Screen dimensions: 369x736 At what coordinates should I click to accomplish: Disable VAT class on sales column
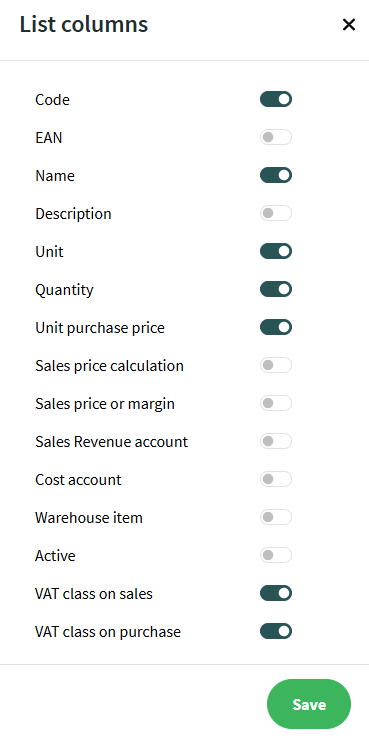click(276, 593)
